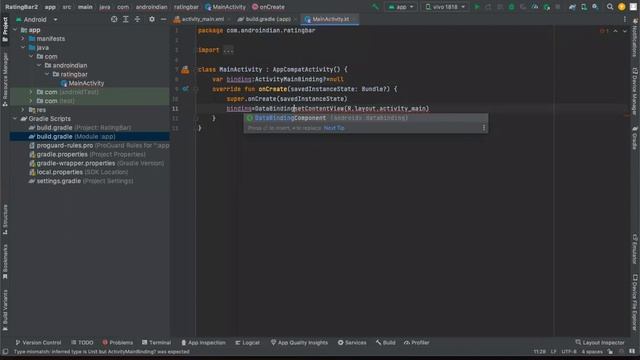Click the Next Tip link in completion popup
Image resolution: width=640 pixels, height=360 pixels.
tap(334, 128)
